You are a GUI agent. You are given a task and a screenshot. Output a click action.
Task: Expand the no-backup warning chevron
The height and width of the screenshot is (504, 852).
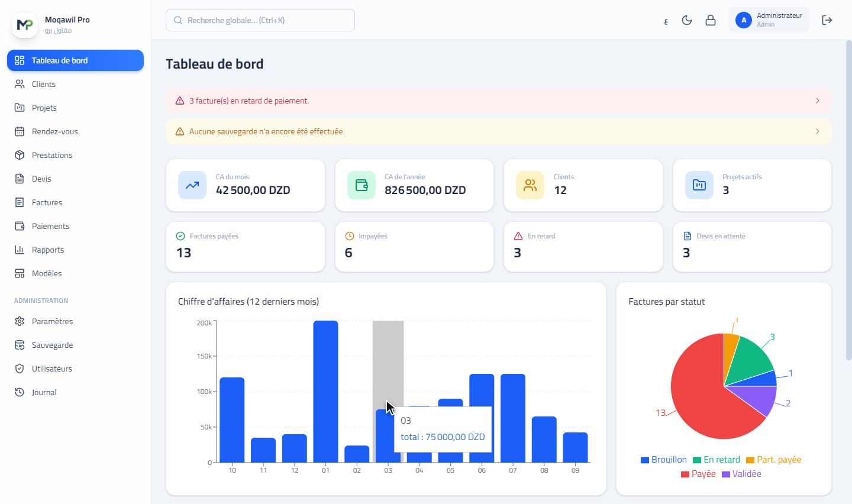tap(818, 131)
